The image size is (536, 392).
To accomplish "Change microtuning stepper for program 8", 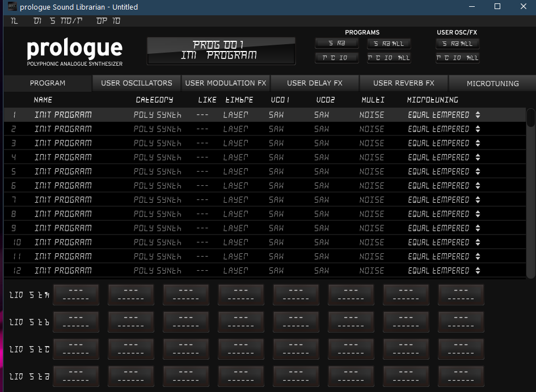I will pyautogui.click(x=478, y=214).
